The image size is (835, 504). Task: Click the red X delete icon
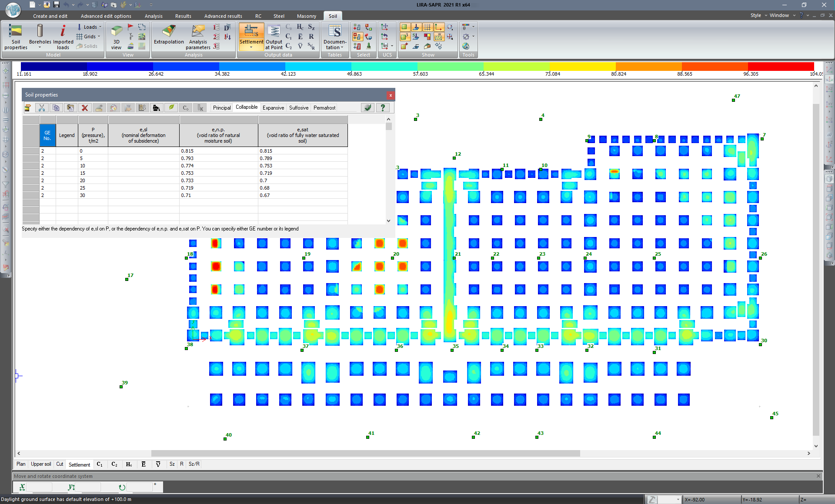pos(85,108)
